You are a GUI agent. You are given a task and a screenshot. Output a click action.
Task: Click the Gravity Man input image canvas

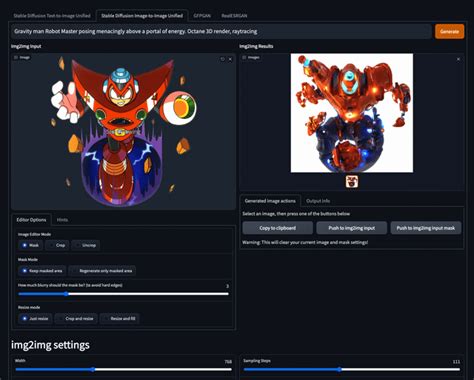123,131
